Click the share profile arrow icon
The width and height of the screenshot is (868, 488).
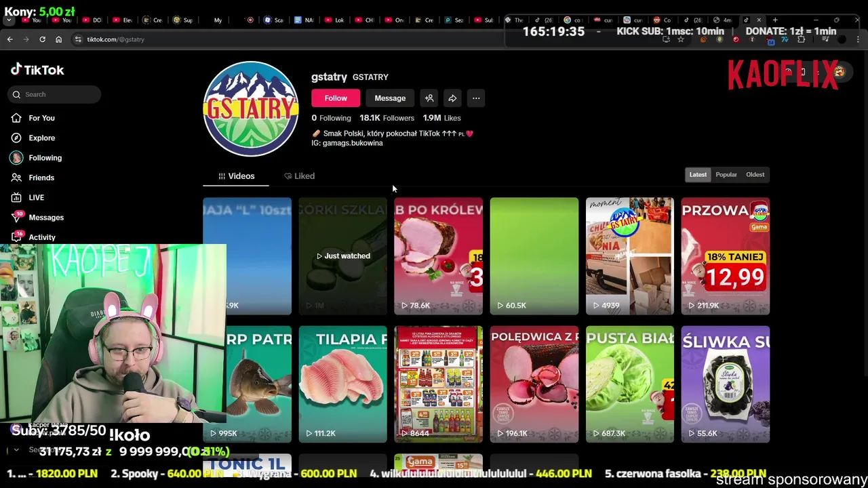[452, 98]
